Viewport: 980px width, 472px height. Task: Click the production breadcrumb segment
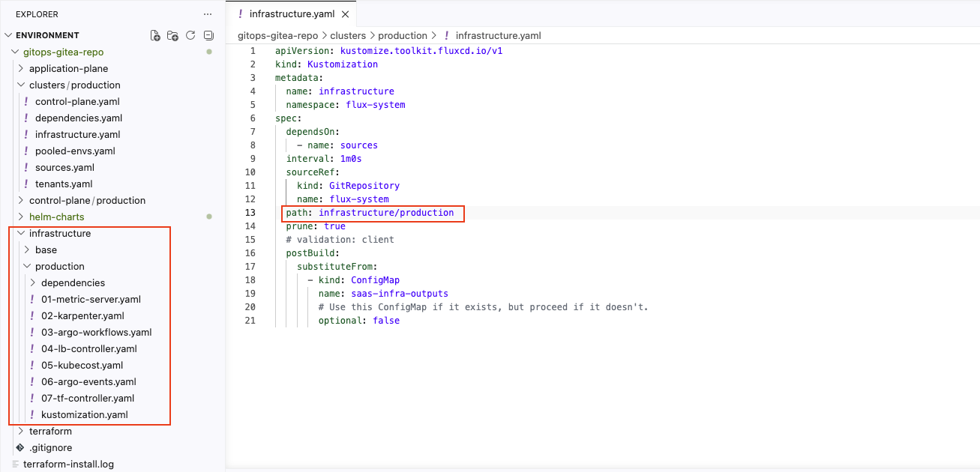(x=402, y=35)
